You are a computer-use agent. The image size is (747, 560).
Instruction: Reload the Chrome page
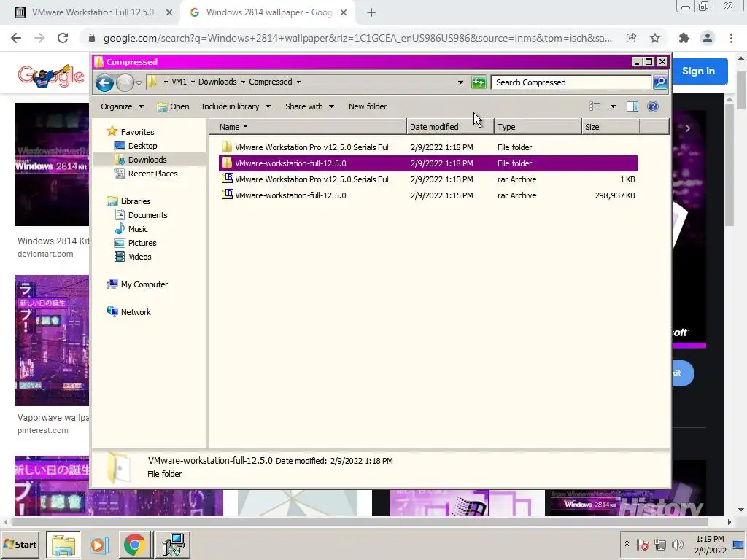point(63,38)
